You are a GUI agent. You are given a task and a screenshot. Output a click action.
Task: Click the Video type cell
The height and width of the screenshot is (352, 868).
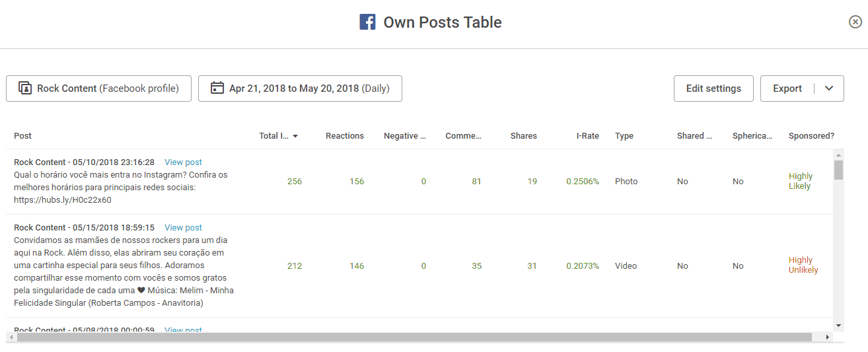click(626, 266)
